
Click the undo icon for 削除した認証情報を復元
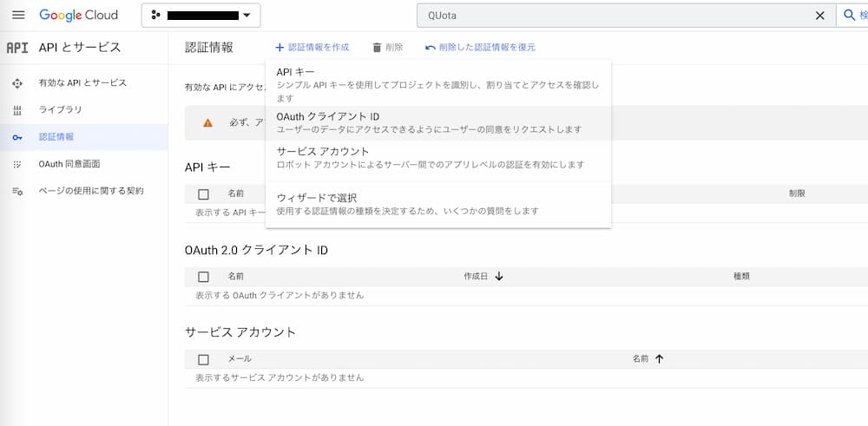[431, 48]
